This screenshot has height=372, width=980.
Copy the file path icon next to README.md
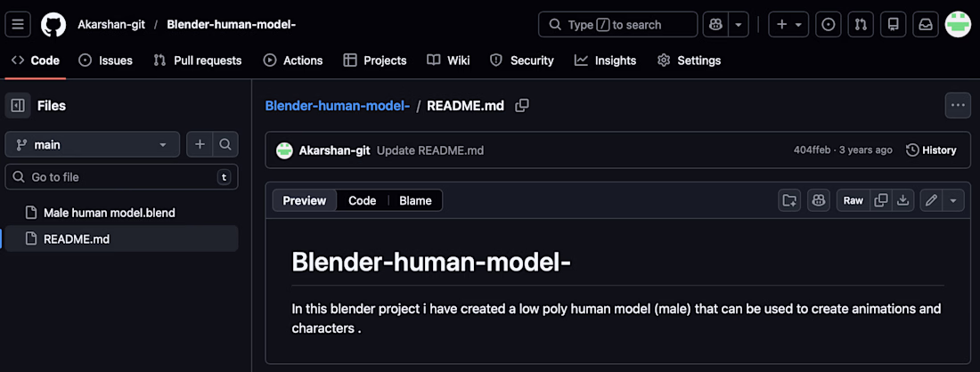point(522,106)
